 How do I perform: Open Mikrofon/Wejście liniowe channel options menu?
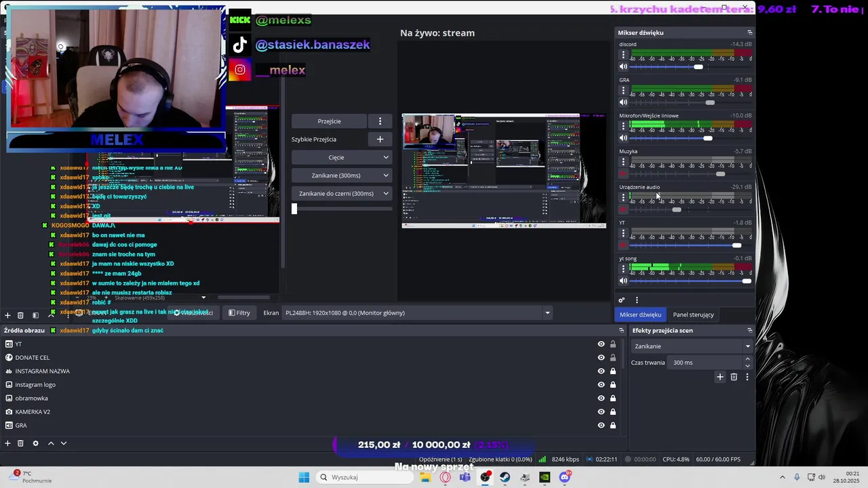point(623,127)
